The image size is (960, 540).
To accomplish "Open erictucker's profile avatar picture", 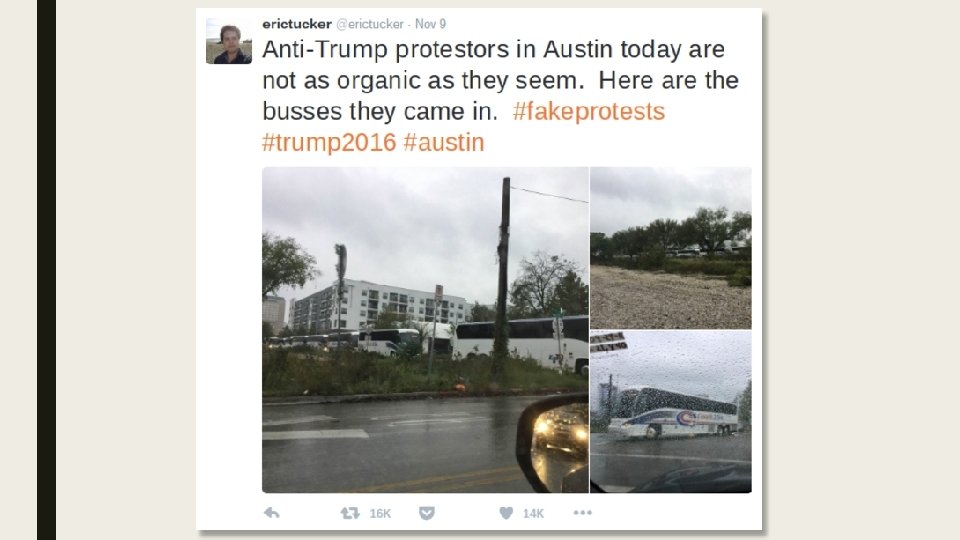I will point(229,41).
